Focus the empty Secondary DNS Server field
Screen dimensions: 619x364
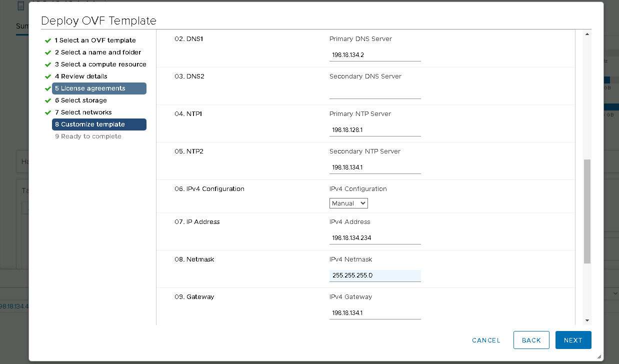[374, 92]
